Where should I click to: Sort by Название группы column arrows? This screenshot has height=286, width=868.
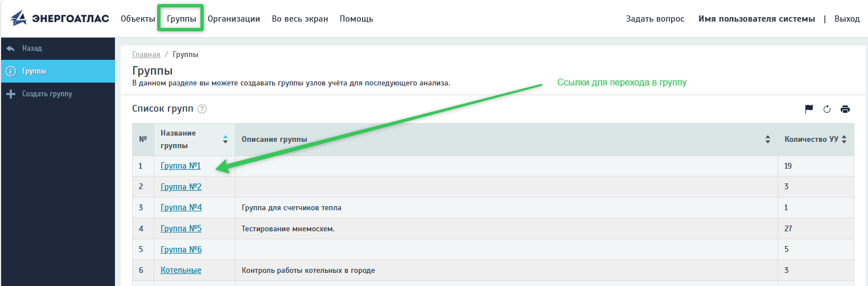pyautogui.click(x=225, y=139)
